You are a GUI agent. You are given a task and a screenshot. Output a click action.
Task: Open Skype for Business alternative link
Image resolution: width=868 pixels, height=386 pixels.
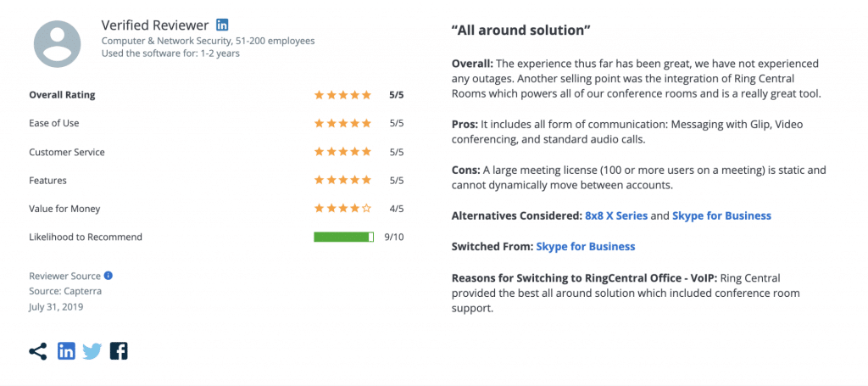[x=721, y=215]
